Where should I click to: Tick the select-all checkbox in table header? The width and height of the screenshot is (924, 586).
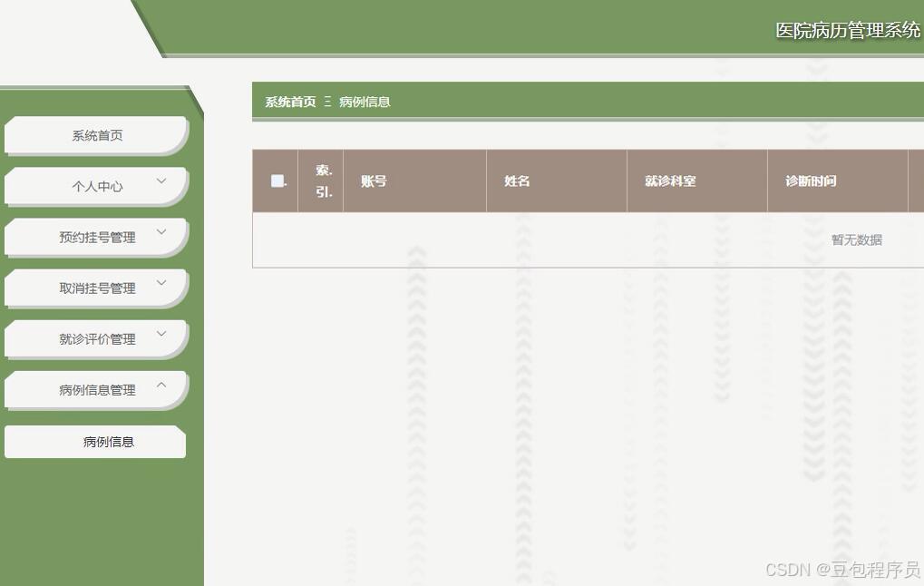(x=277, y=181)
